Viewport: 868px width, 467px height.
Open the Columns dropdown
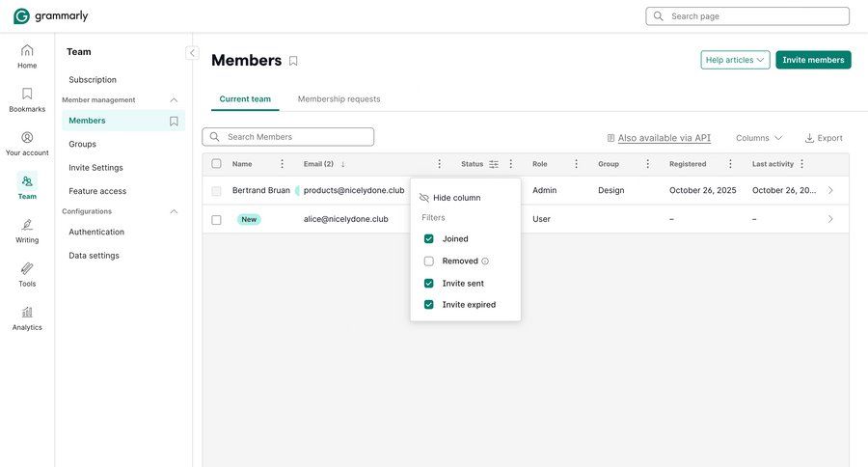[x=759, y=138]
